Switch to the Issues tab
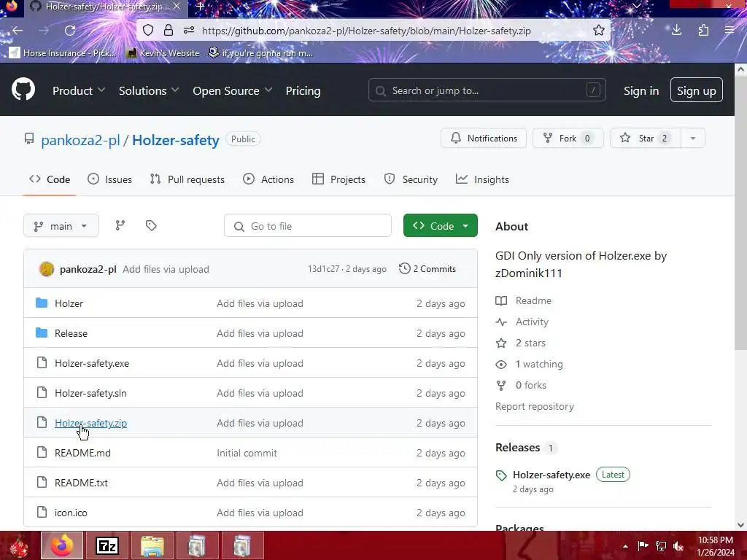Image resolution: width=747 pixels, height=560 pixels. (110, 179)
